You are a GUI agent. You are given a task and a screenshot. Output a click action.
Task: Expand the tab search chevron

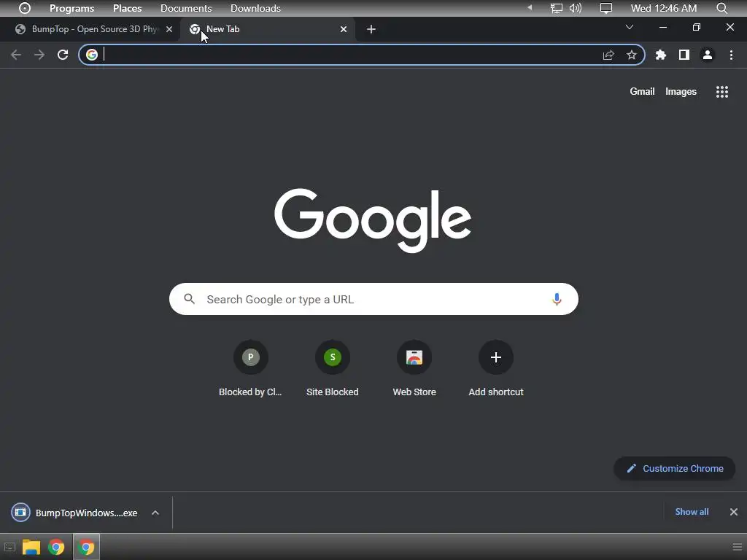(630, 27)
